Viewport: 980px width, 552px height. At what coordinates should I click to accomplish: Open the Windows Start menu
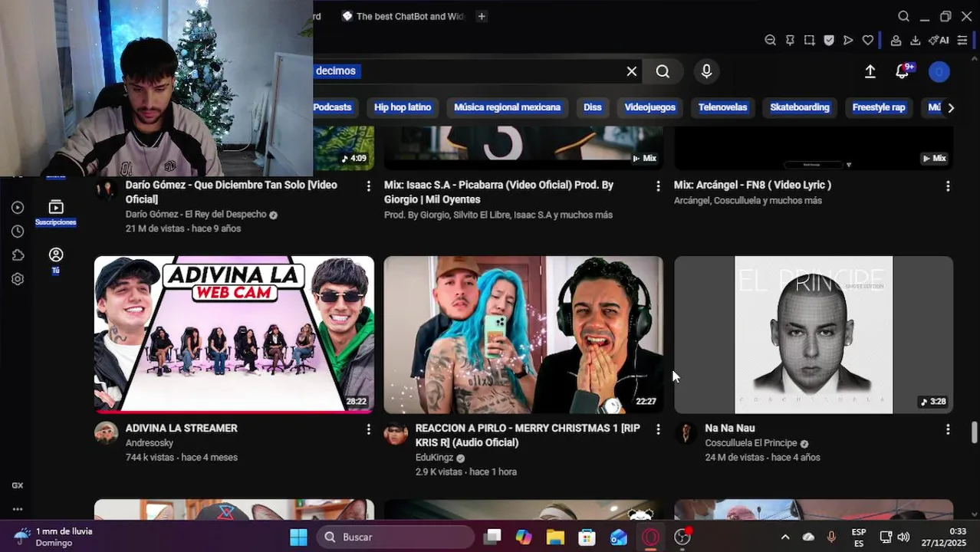coord(298,537)
